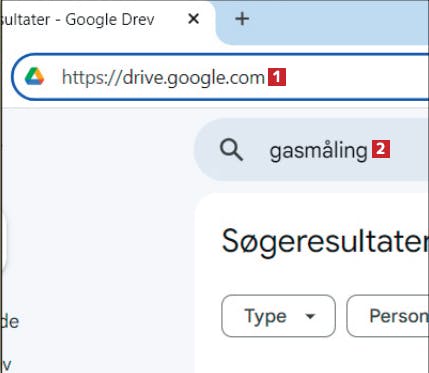Click the Google Drive logo in address bar
429x373 pixels.
[x=35, y=76]
